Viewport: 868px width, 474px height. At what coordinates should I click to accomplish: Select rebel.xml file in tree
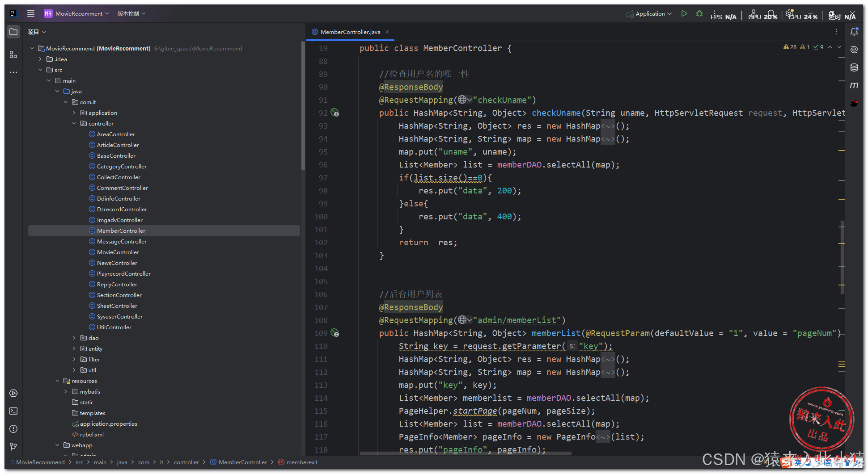pos(92,434)
